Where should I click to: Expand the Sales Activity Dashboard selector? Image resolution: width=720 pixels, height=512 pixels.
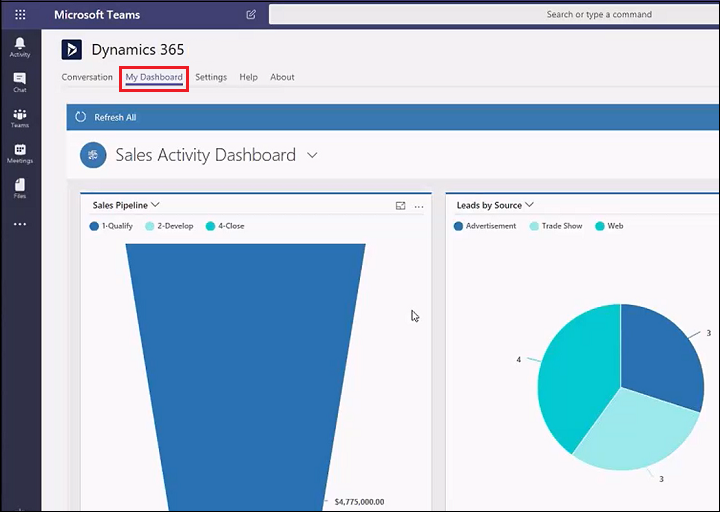point(312,155)
